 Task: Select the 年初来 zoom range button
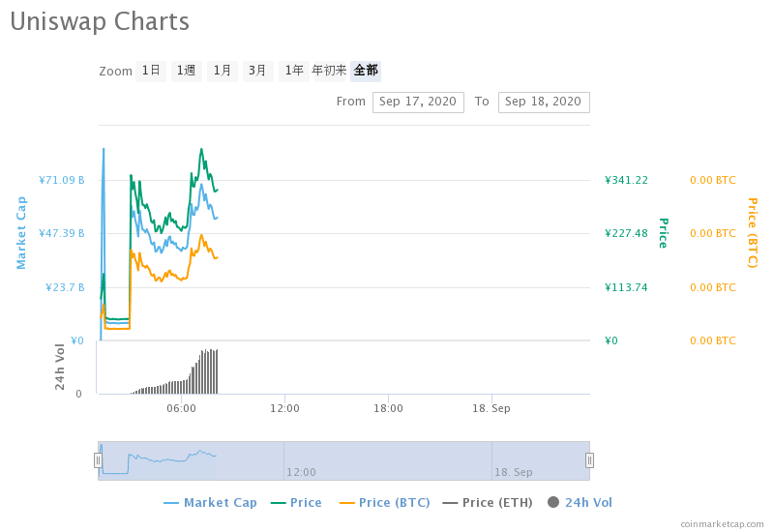tap(330, 71)
